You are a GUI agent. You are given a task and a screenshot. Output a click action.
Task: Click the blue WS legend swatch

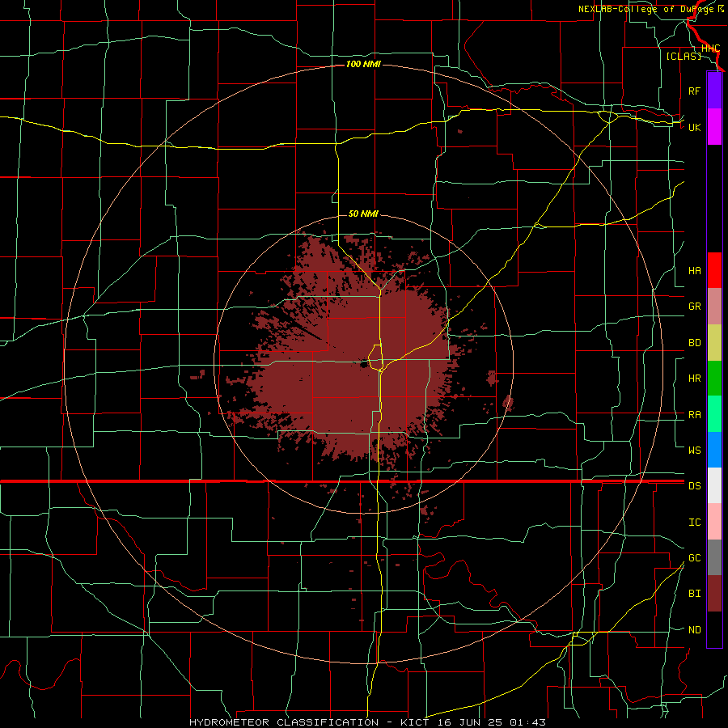714,450
